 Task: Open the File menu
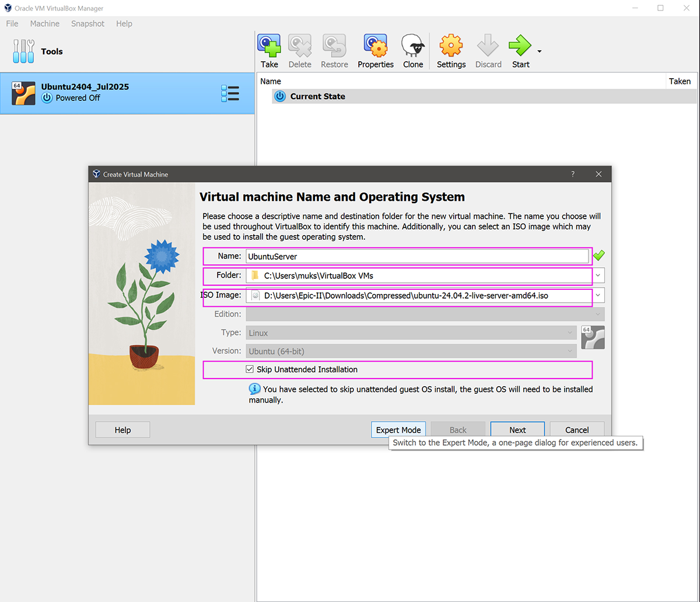(x=12, y=23)
